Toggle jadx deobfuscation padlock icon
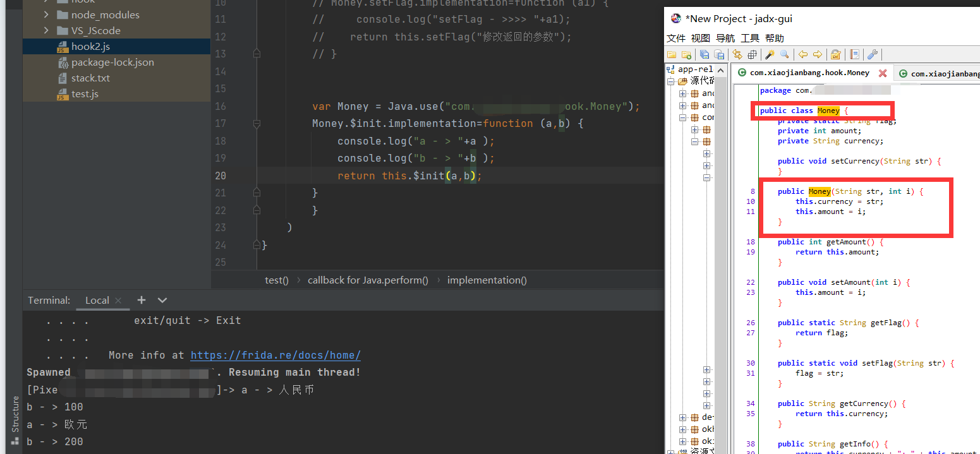 (x=835, y=54)
